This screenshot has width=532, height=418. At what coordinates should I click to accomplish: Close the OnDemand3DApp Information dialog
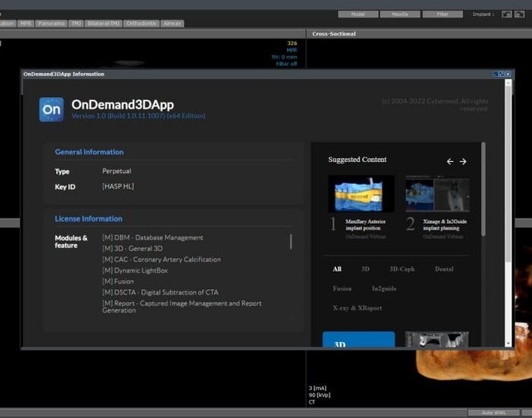[508, 74]
